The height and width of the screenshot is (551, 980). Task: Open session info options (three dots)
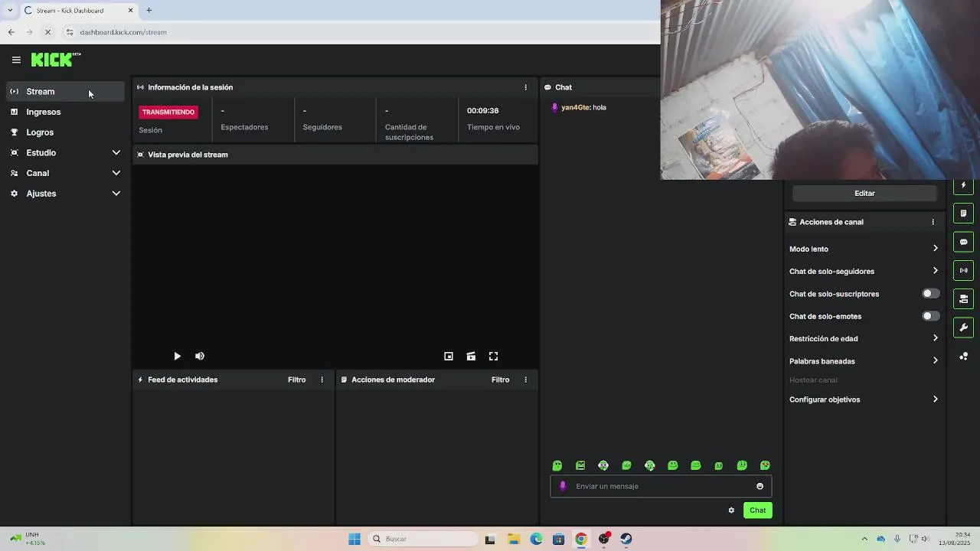click(525, 87)
